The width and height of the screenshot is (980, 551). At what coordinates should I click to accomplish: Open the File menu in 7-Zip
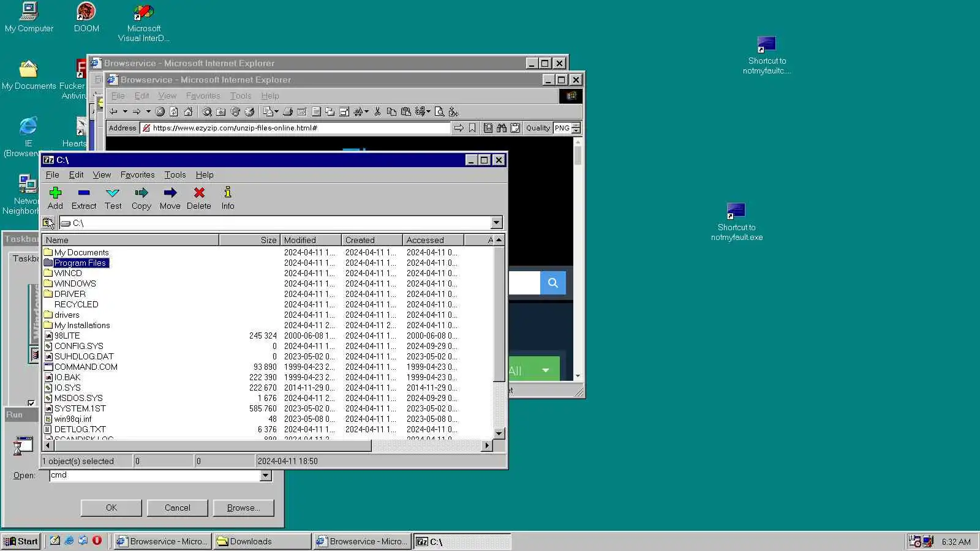pos(53,174)
